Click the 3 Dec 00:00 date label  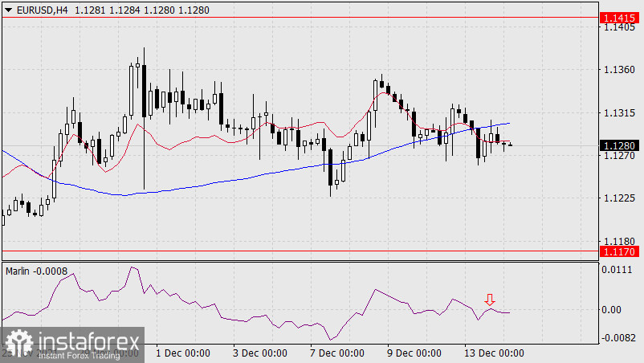[x=260, y=353]
